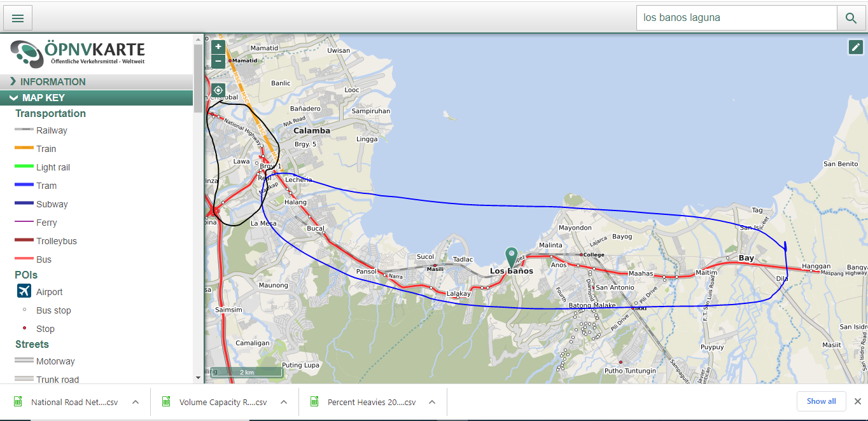Click the Los Baños location pin
Screen dimensions: 868x421
[x=511, y=257]
